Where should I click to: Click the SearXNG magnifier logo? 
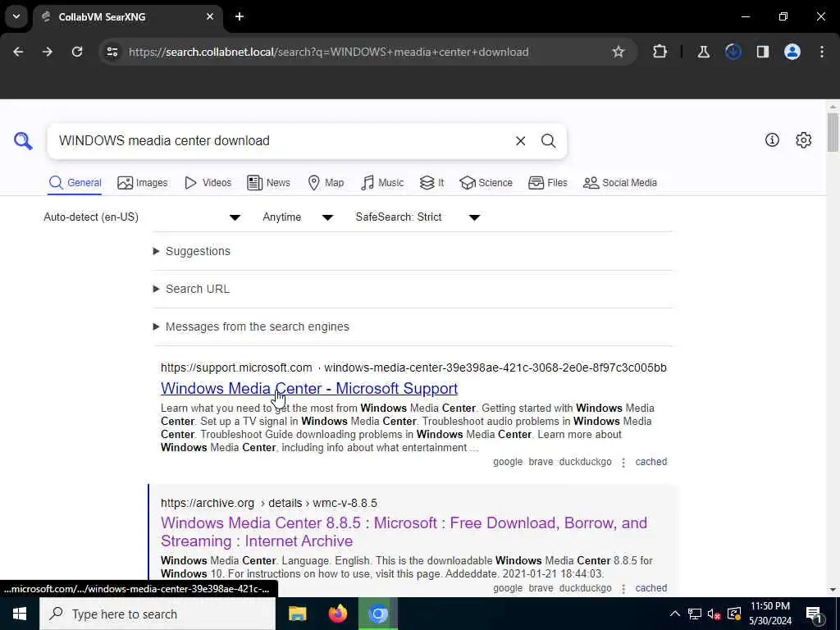click(23, 141)
